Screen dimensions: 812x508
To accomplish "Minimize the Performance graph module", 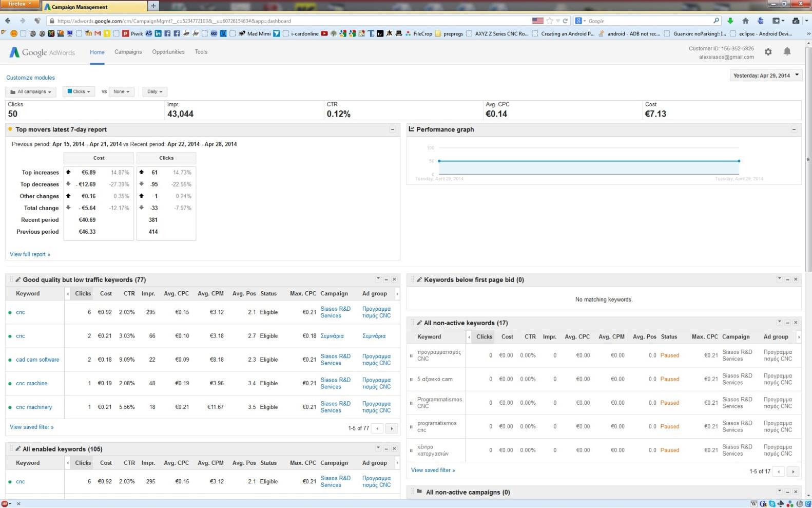I will pyautogui.click(x=794, y=129).
